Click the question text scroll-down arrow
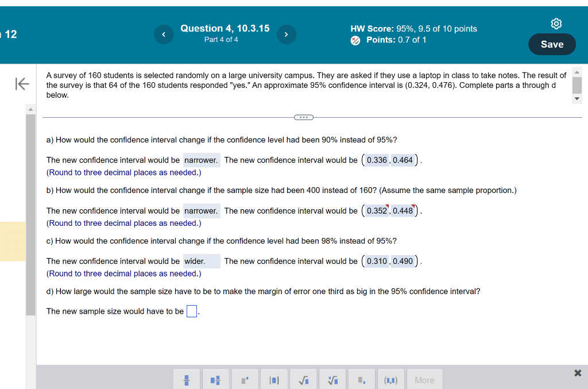 [577, 99]
